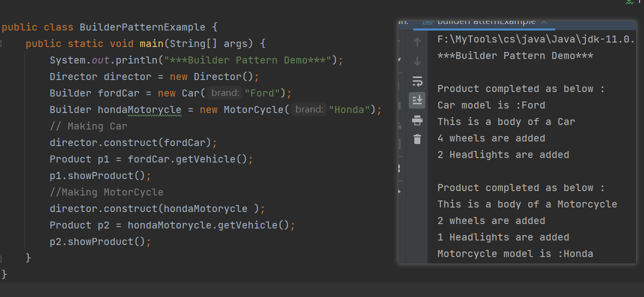This screenshot has width=644, height=297.
Task: Click console output '***Builder Pattern Demo***'
Action: 515,55
